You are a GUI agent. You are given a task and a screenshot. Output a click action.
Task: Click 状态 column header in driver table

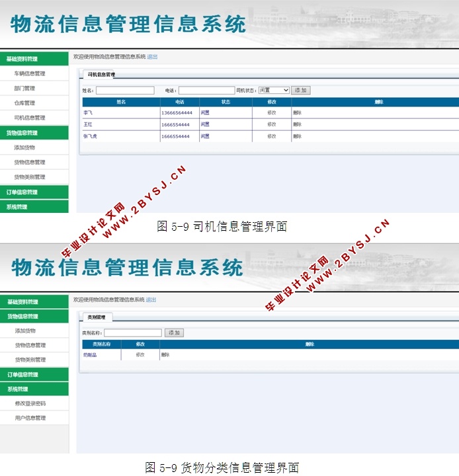(226, 102)
